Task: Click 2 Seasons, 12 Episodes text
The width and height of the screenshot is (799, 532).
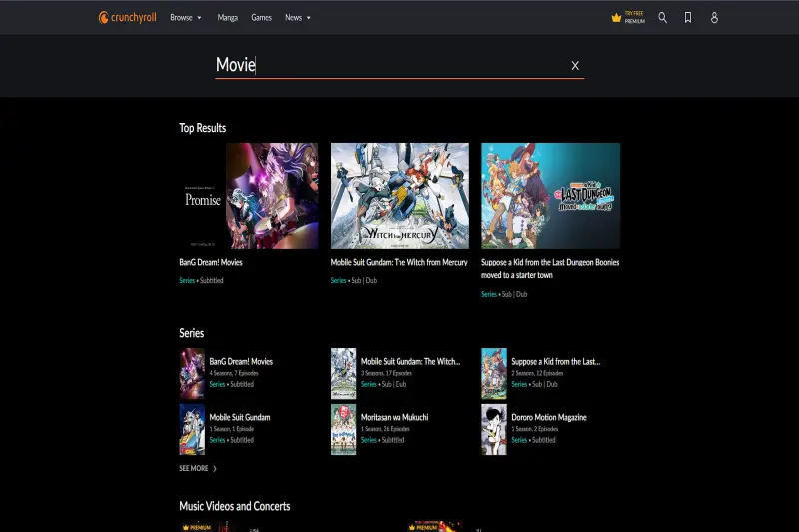Action: pyautogui.click(x=537, y=373)
